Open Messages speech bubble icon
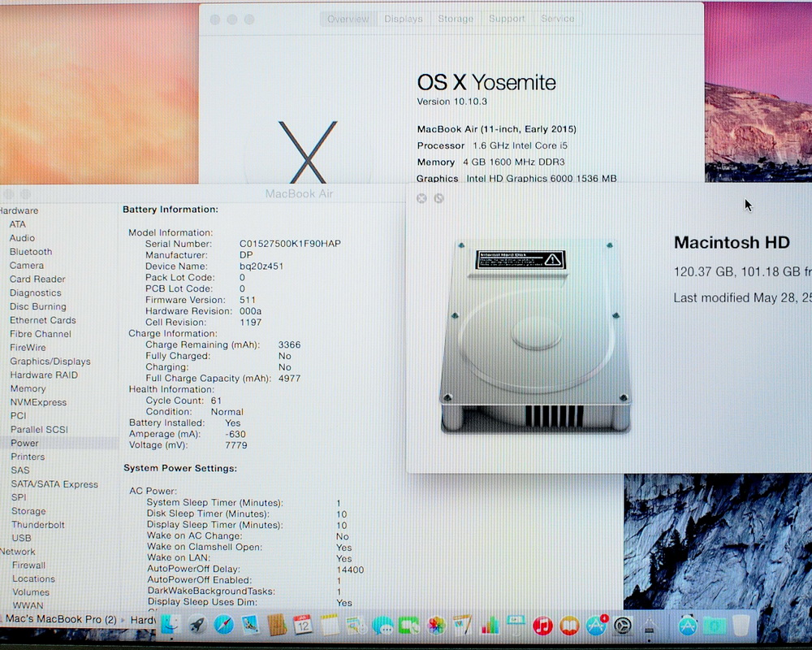Image resolution: width=812 pixels, height=650 pixels. pyautogui.click(x=382, y=625)
